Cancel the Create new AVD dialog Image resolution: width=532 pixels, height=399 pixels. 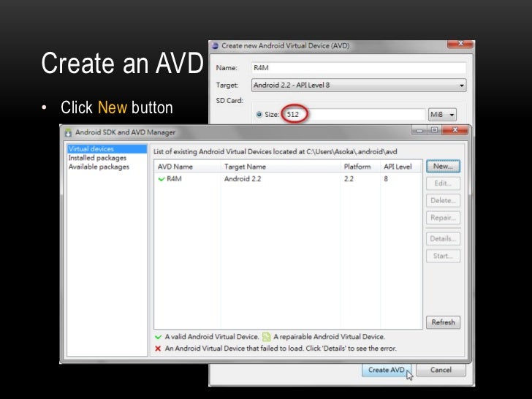(441, 370)
